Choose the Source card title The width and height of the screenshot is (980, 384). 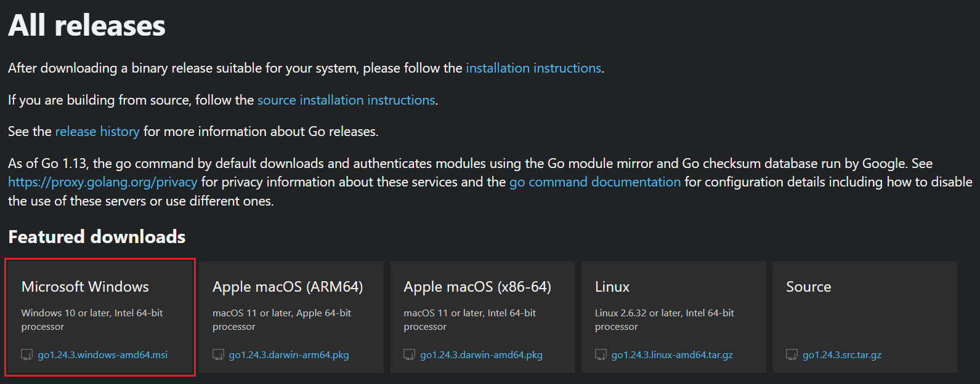[809, 287]
